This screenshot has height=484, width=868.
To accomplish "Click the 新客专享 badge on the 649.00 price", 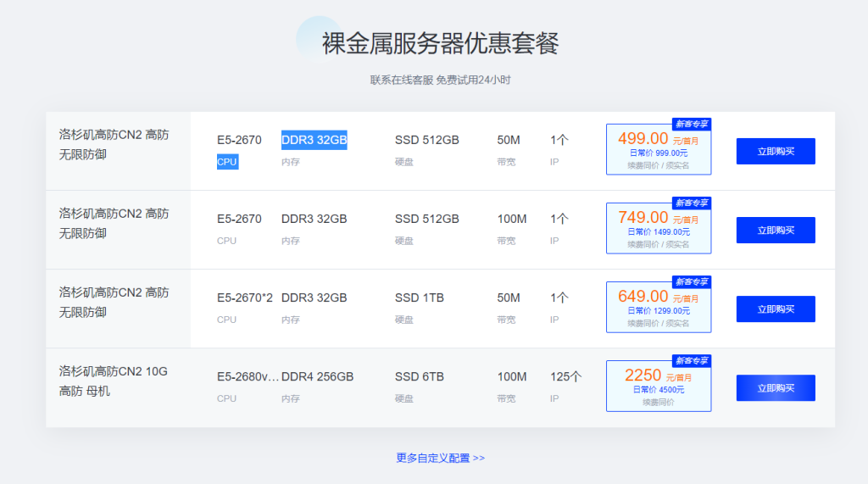I will (x=692, y=281).
